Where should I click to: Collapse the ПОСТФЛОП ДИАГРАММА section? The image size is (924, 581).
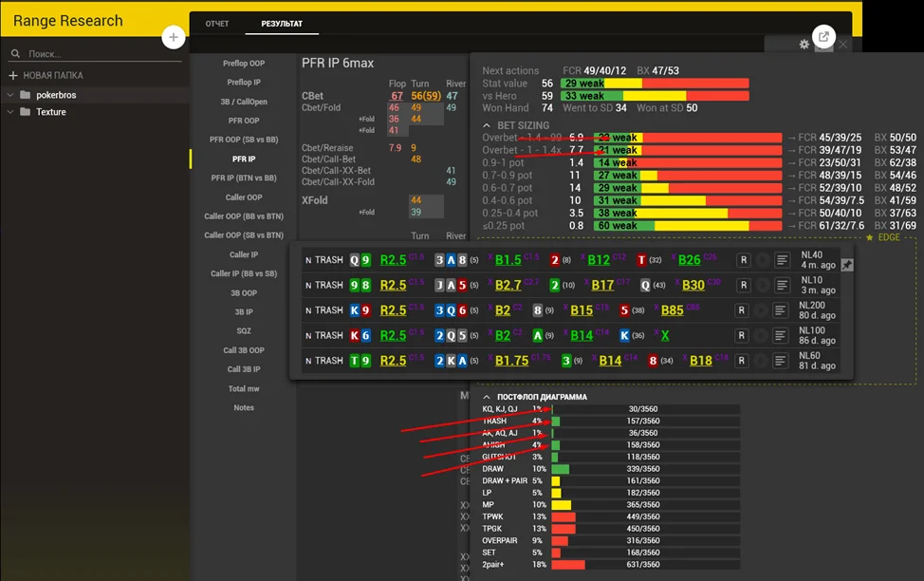pos(488,397)
